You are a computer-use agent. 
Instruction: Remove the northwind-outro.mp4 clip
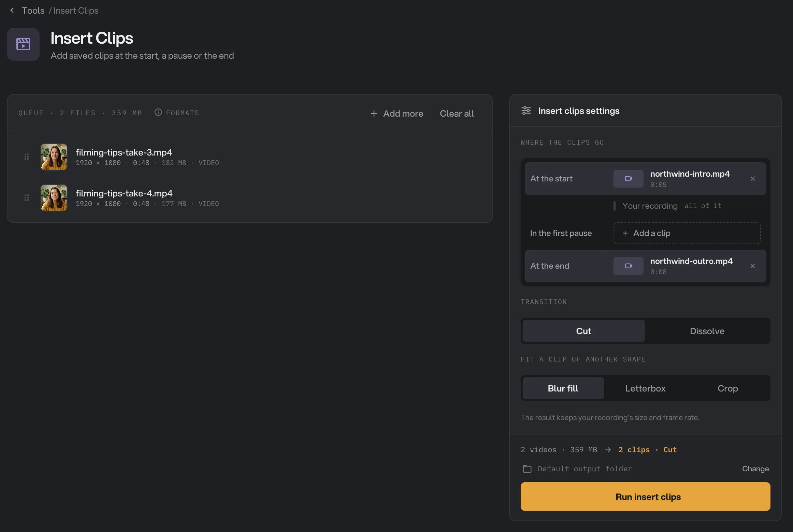[x=753, y=266]
